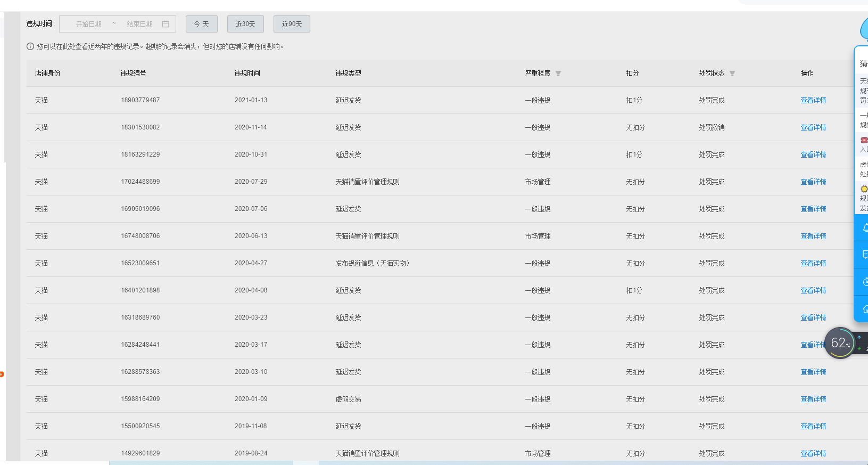View details of violation 16905019096

point(813,209)
